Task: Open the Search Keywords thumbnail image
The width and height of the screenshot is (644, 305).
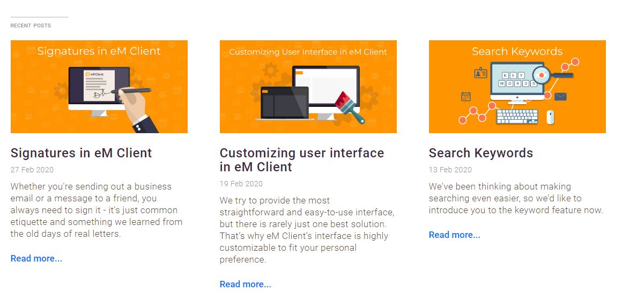Action: [517, 86]
